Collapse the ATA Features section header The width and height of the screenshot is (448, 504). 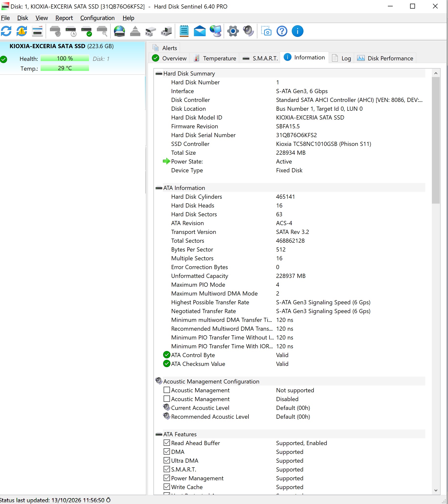click(290, 434)
